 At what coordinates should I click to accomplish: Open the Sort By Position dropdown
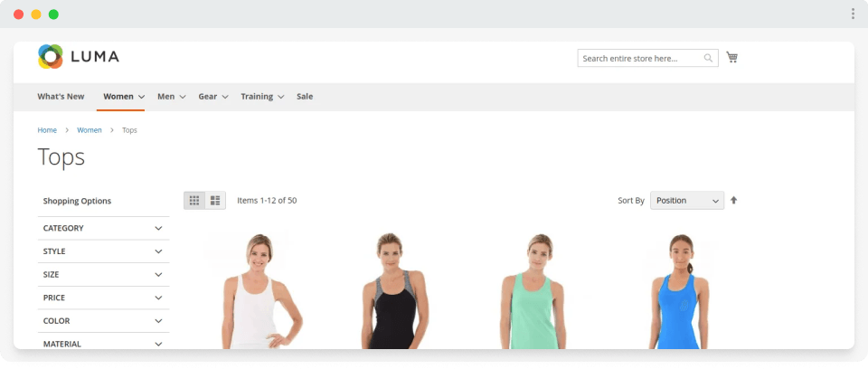click(686, 201)
